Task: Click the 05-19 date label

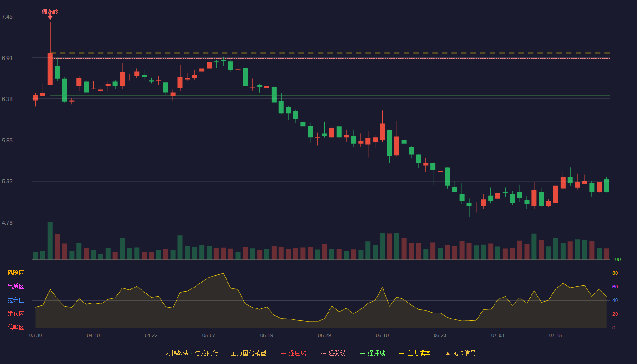Action: click(267, 335)
